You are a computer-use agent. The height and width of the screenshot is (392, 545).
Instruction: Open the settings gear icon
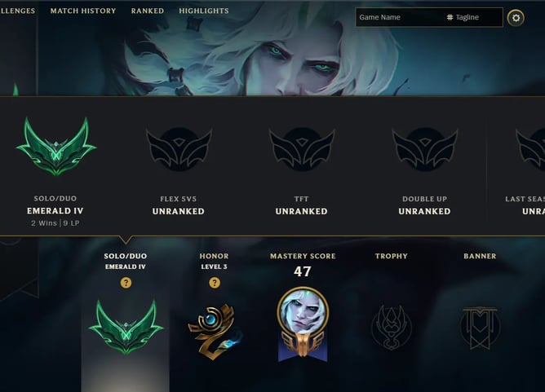pos(516,18)
